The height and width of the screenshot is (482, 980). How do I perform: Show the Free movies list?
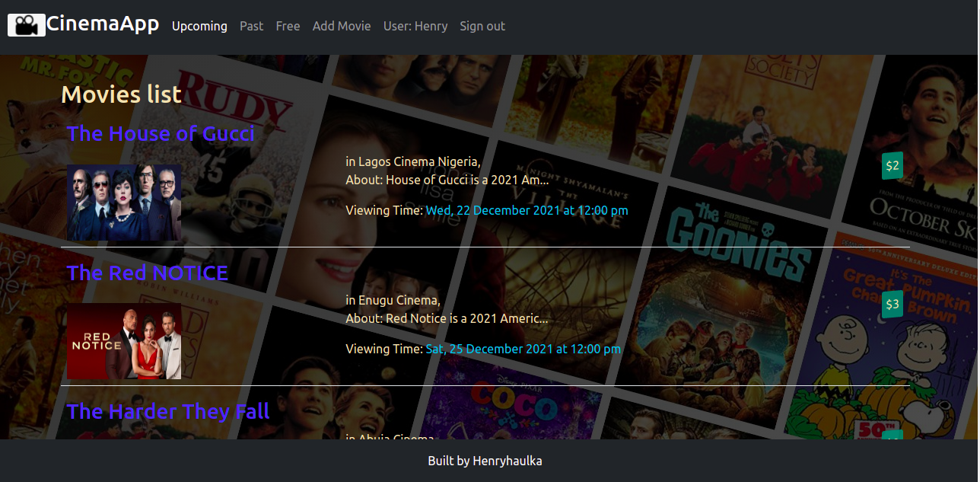(288, 26)
